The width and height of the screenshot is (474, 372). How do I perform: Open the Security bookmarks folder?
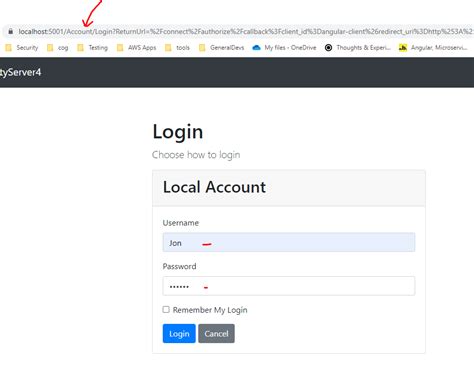pos(22,48)
